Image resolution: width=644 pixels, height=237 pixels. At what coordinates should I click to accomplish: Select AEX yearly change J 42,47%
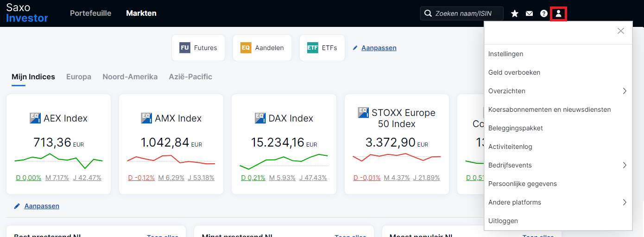pyautogui.click(x=87, y=178)
